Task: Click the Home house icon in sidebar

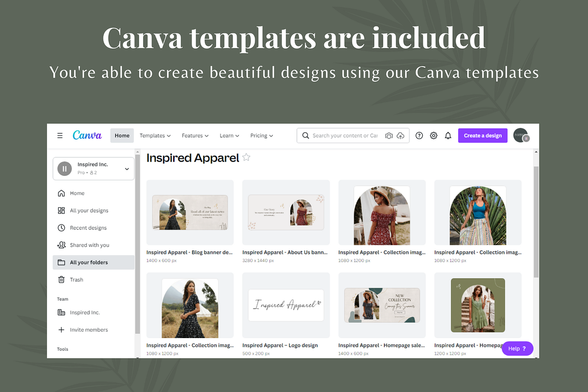Action: tap(61, 193)
